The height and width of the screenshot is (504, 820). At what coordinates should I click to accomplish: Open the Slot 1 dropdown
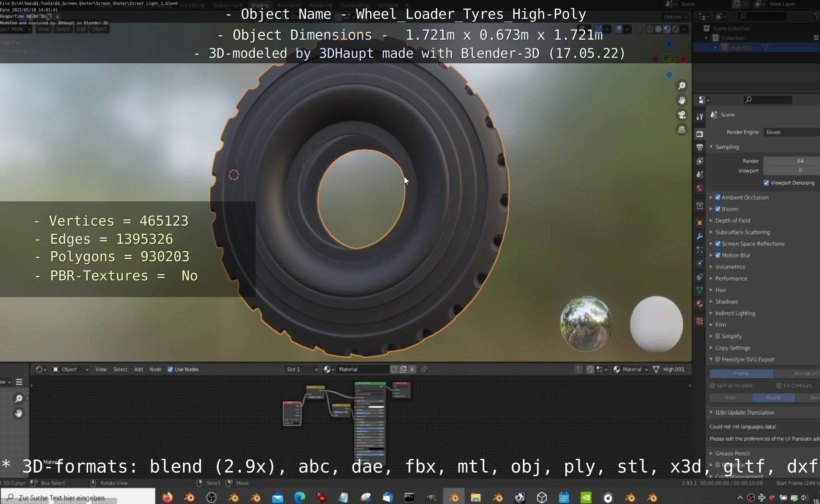302,369
